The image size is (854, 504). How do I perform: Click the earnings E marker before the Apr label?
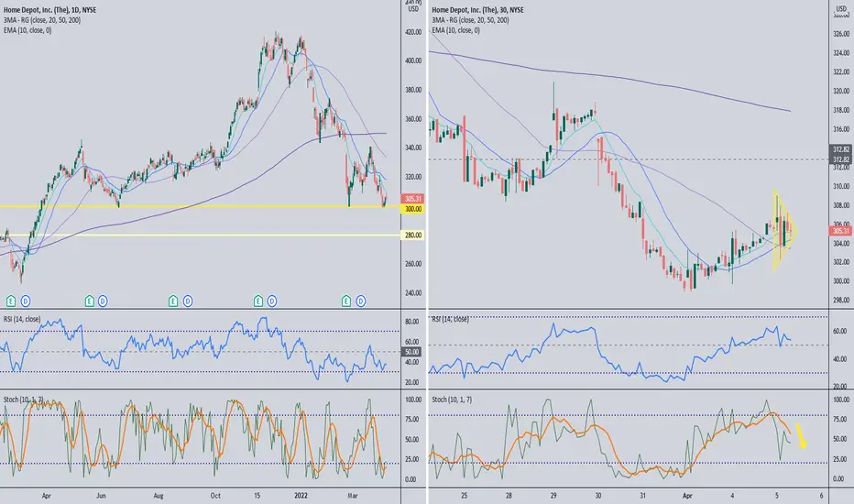[x=11, y=301]
